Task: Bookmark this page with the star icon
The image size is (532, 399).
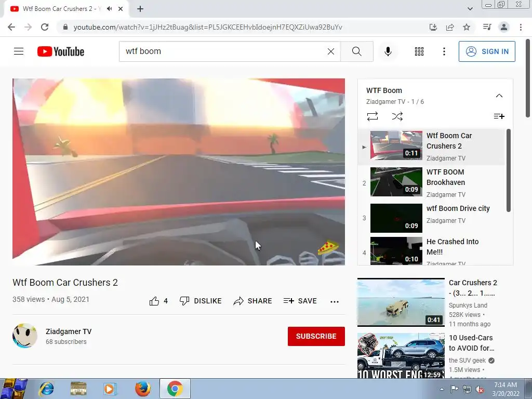Action: [467, 27]
